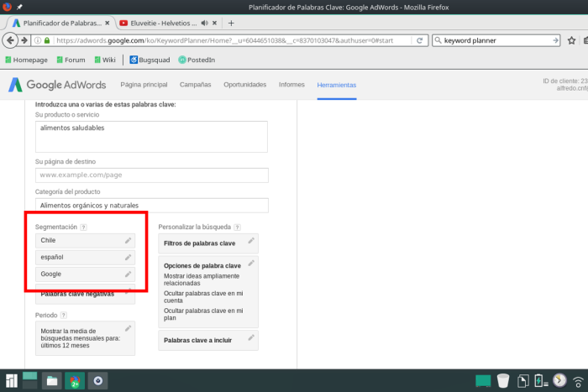588x392 pixels.
Task: Click Personalizar la búsqueda help icon
Action: [237, 227]
